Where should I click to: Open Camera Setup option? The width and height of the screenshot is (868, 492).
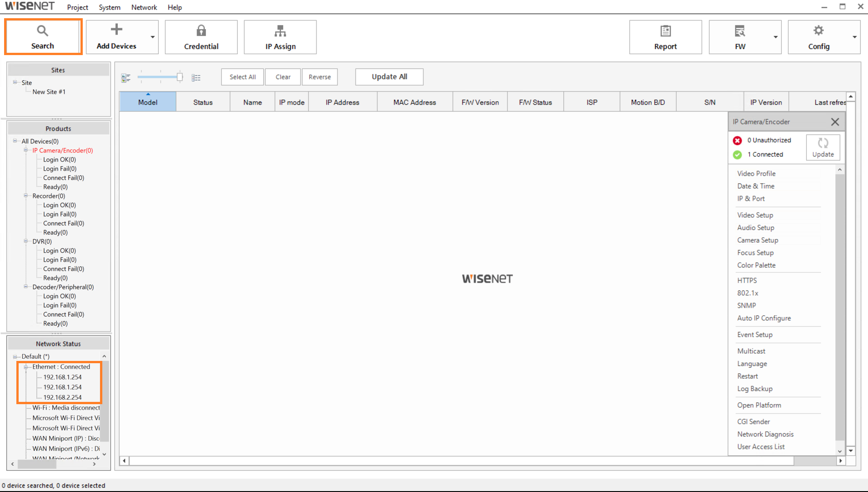[x=758, y=240]
